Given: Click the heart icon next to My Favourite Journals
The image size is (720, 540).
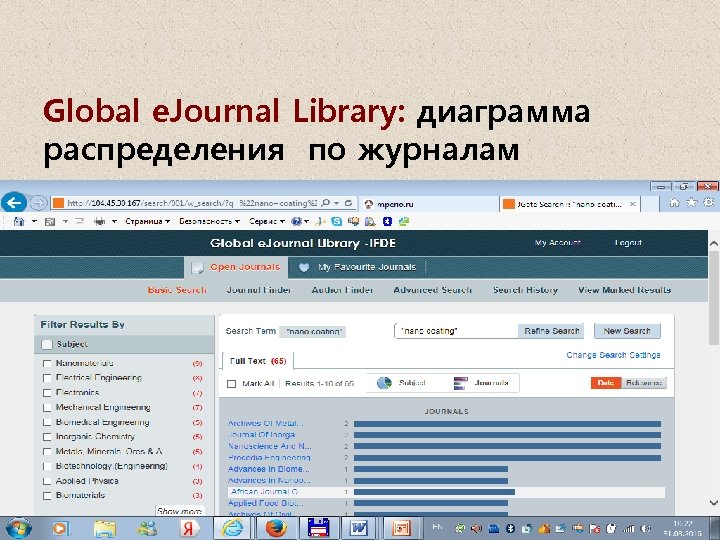Looking at the screenshot, I should 304,267.
